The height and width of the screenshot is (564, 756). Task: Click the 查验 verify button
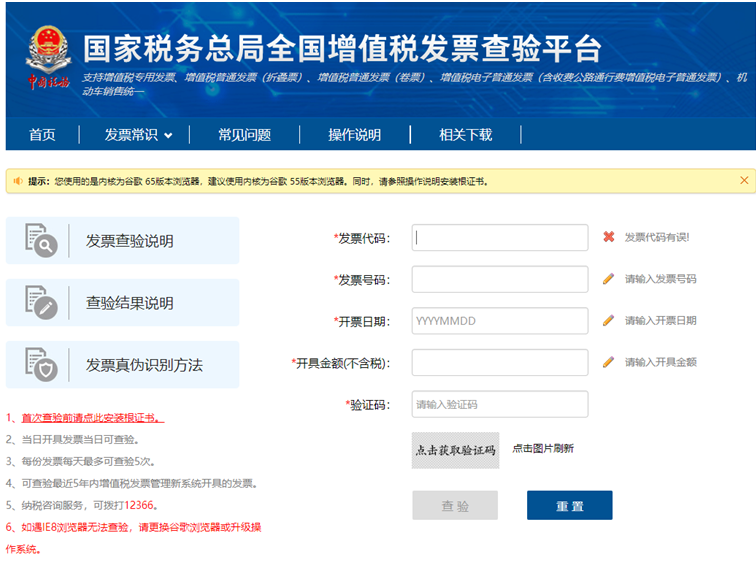pos(455,506)
